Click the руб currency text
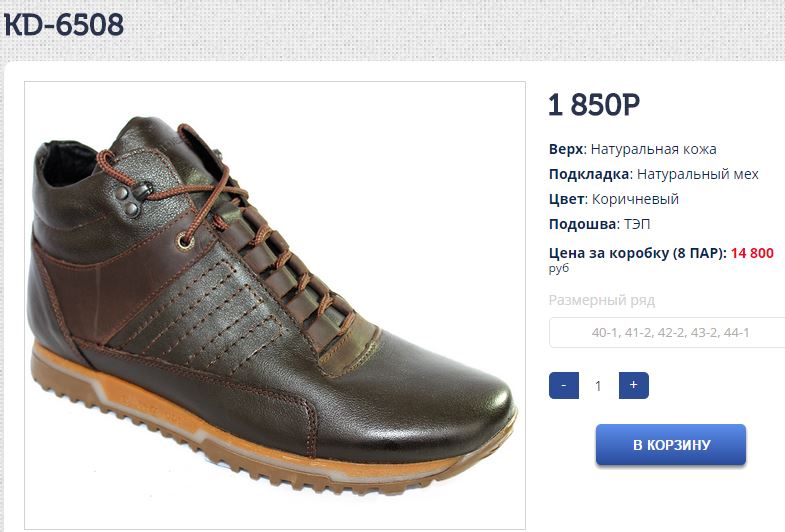Screen dimensions: 785x532 [x=558, y=268]
